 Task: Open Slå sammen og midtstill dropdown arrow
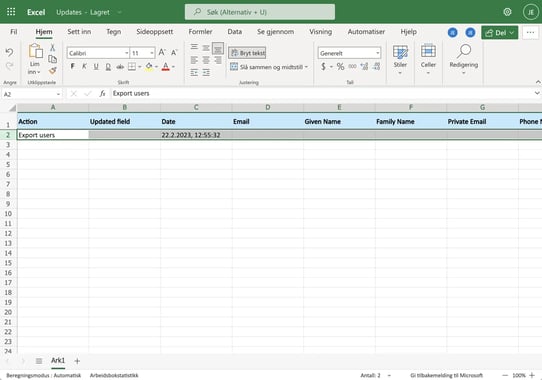click(x=306, y=67)
